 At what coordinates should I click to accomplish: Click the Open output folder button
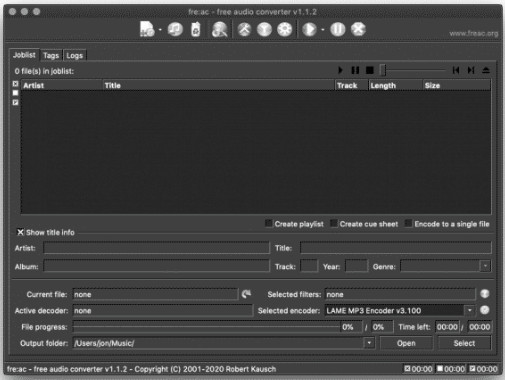pos(406,343)
